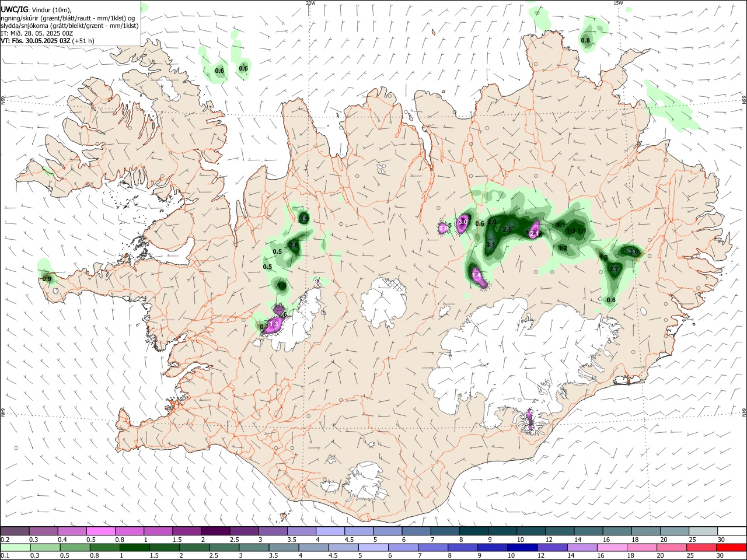Pick the bright pink 0.5–0.8 swatch, upper legend row

100,531
